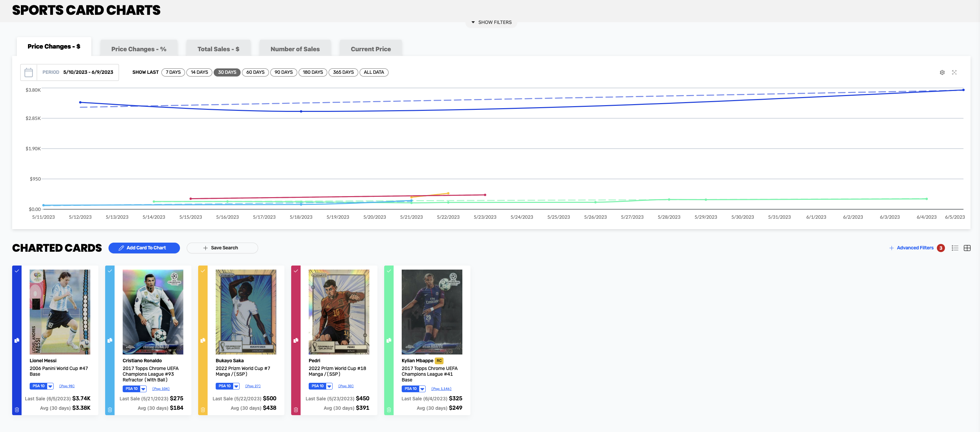Uncheck the Pedri chart line
This screenshot has height=432, width=980.
(x=296, y=271)
